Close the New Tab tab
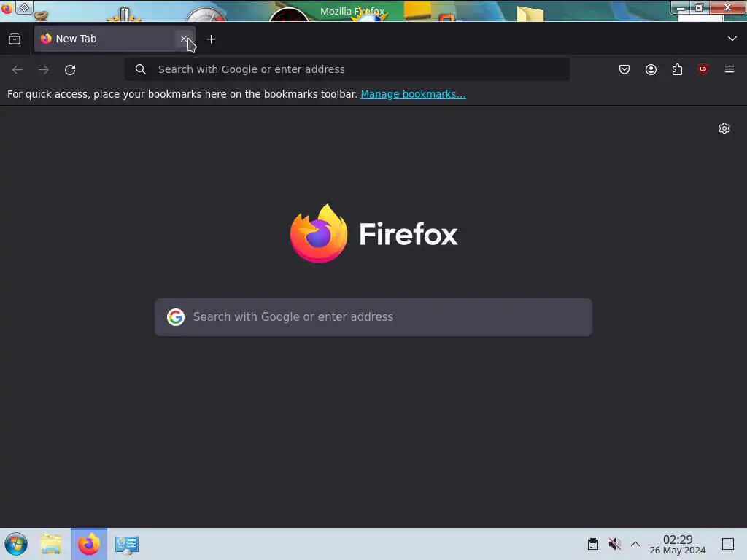Viewport: 747px width, 560px height. (x=184, y=39)
